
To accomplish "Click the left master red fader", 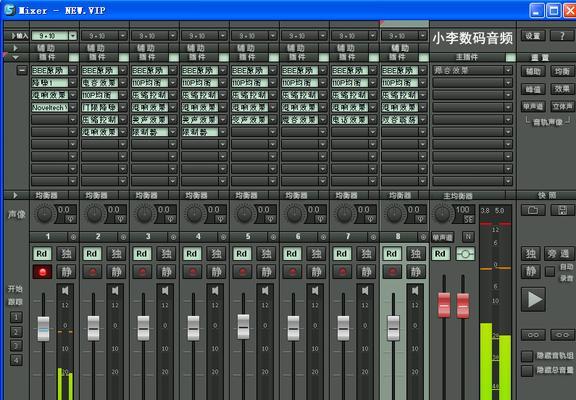I will coord(444,305).
